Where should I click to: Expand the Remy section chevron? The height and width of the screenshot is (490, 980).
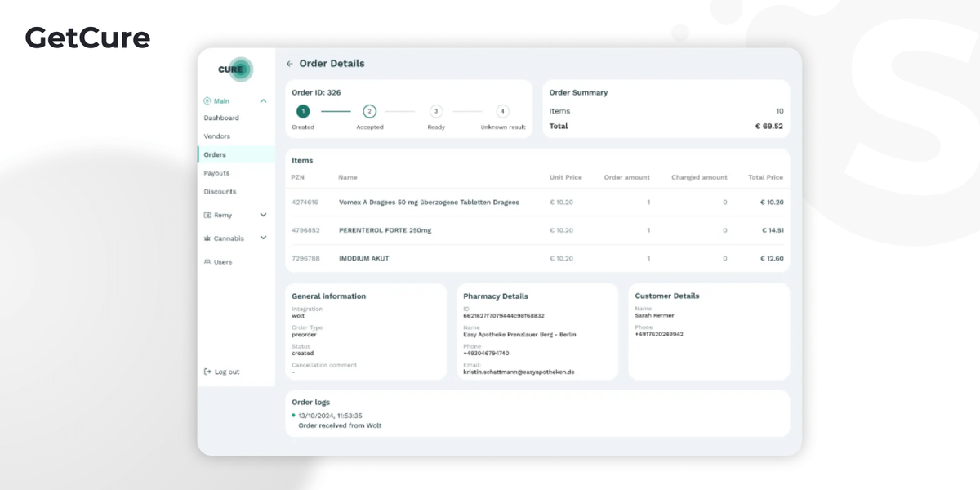click(x=263, y=216)
